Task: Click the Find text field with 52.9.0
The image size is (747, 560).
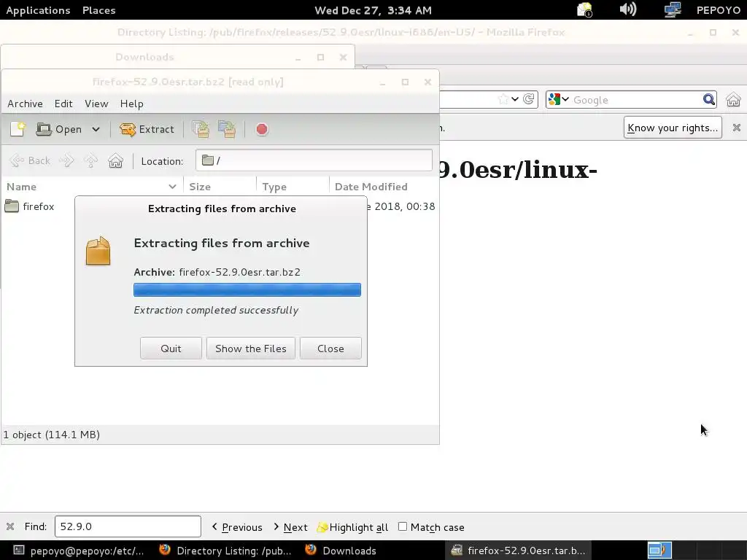Action: (128, 526)
